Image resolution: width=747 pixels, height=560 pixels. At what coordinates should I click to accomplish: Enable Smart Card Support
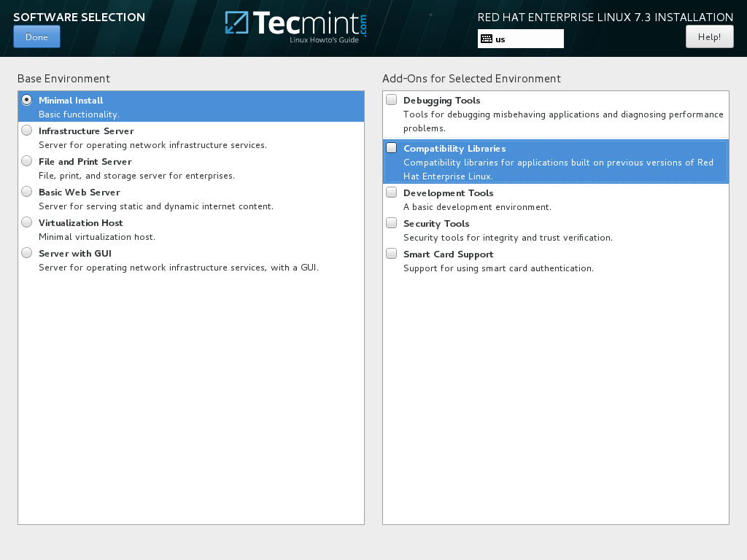click(391, 252)
